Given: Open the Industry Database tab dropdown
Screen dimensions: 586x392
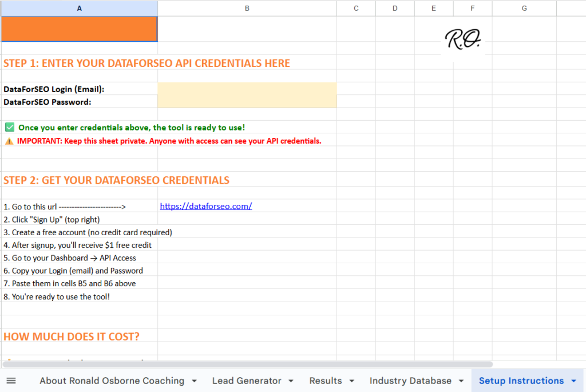Looking at the screenshot, I should [461, 381].
